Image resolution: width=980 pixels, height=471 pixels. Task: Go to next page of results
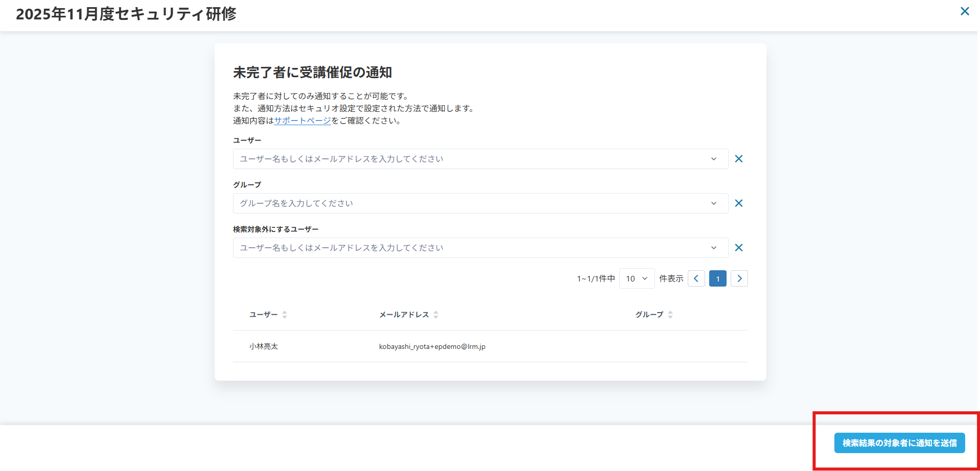coord(739,278)
